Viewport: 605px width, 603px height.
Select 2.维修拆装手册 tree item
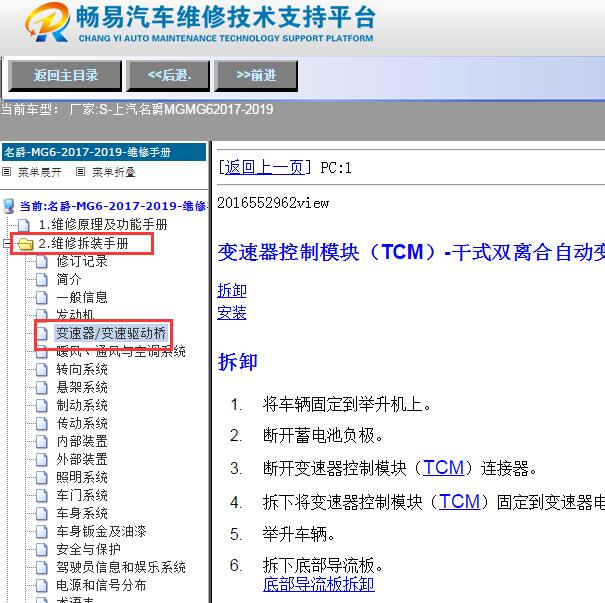(x=83, y=243)
